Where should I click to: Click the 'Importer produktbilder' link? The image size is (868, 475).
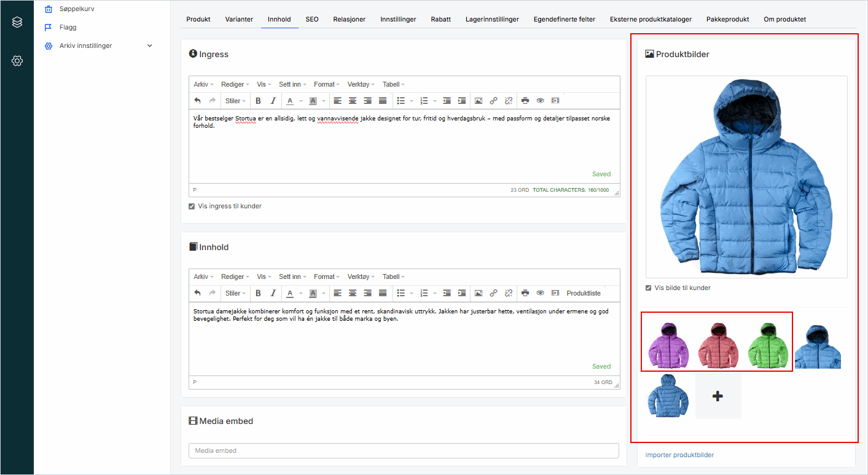(x=679, y=455)
